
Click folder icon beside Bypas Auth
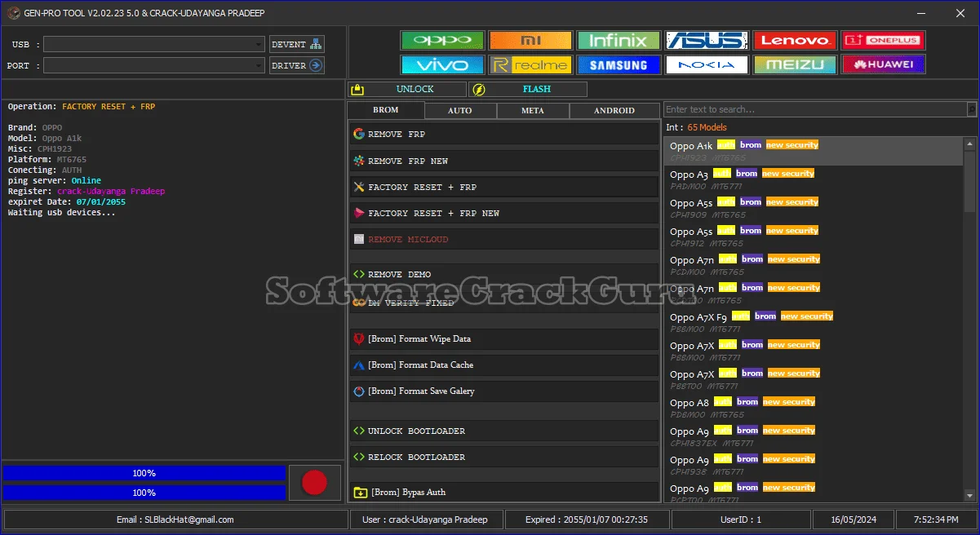click(359, 492)
